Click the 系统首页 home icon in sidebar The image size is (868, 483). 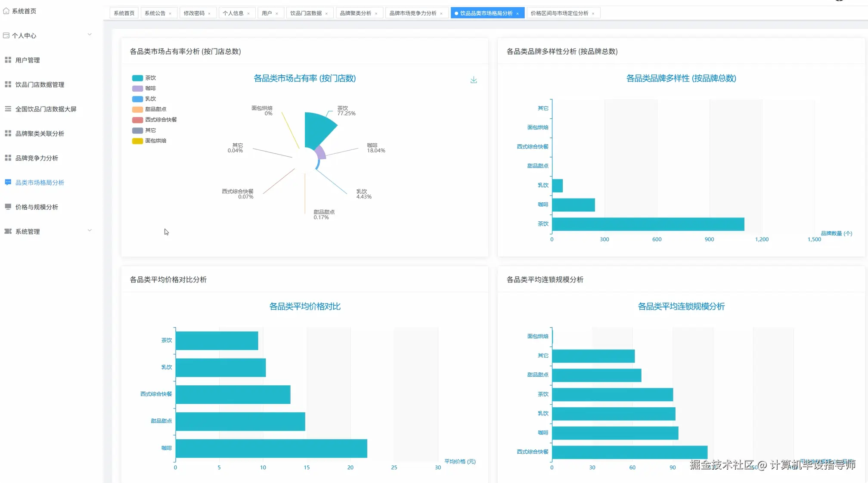pos(6,11)
